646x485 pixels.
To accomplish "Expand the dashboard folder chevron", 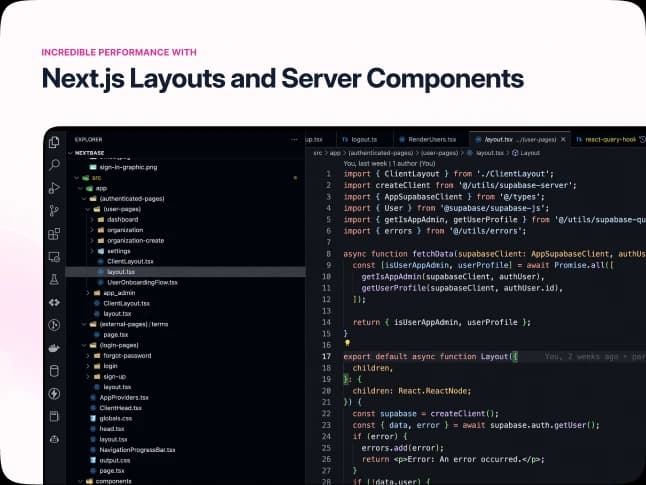I will 92,220.
